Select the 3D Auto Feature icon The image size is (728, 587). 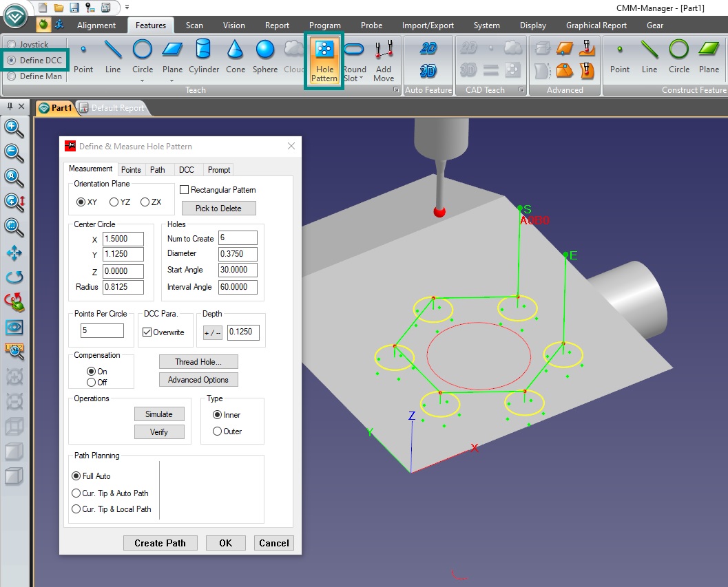point(428,70)
